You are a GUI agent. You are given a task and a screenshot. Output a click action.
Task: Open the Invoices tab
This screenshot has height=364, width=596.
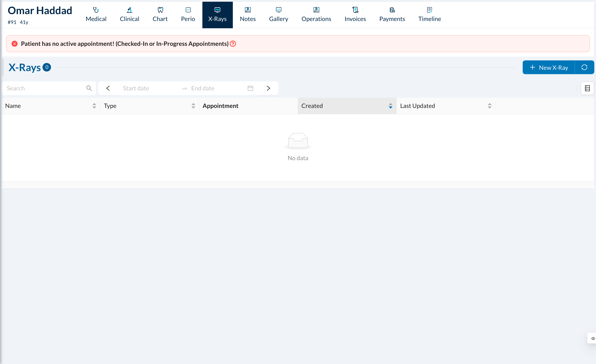(x=355, y=15)
